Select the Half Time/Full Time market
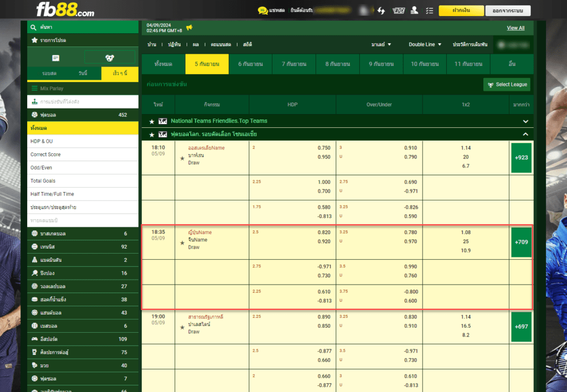The width and height of the screenshot is (567, 392). [83, 194]
